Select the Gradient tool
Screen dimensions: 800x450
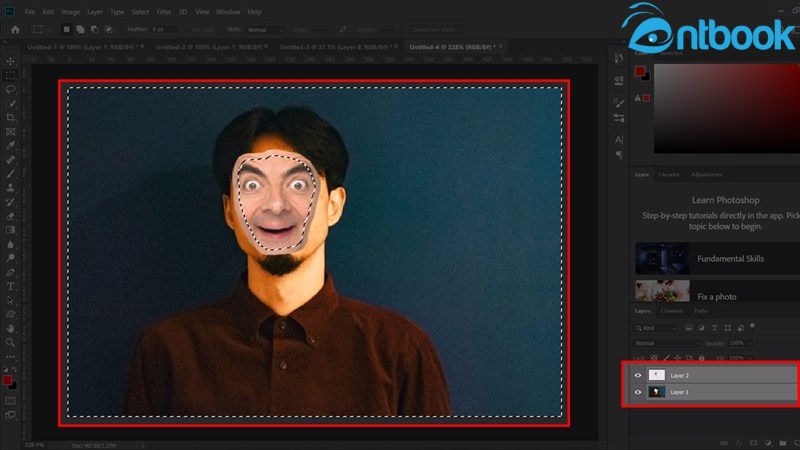point(10,230)
